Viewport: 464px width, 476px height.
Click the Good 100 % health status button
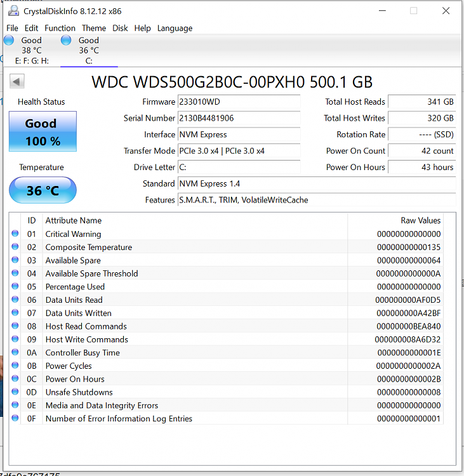[42, 131]
